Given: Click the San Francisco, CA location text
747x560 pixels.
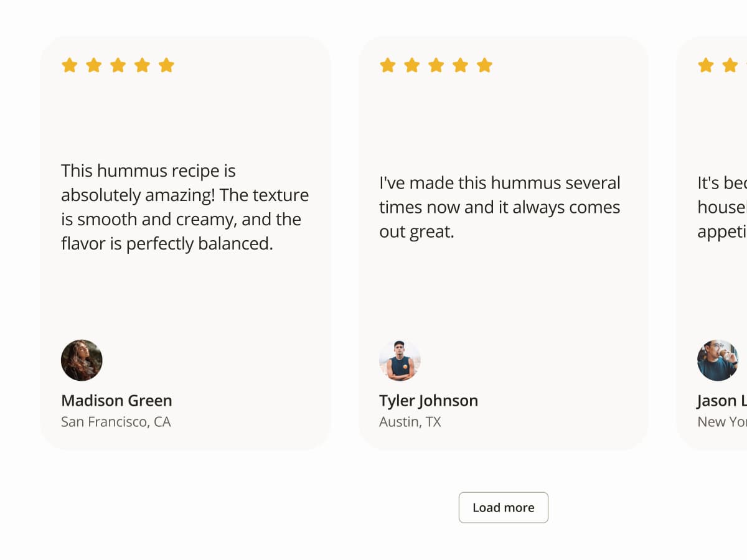Looking at the screenshot, I should click(x=116, y=422).
